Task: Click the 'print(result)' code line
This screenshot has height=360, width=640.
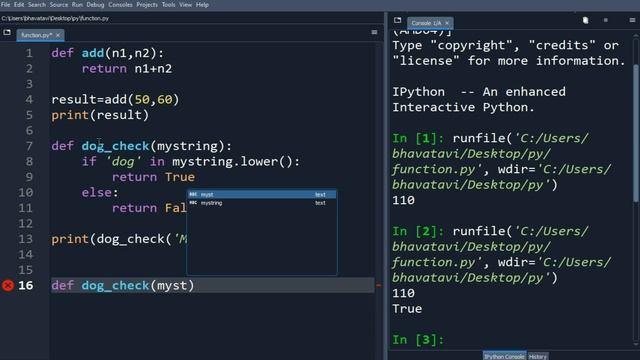Action: point(100,115)
